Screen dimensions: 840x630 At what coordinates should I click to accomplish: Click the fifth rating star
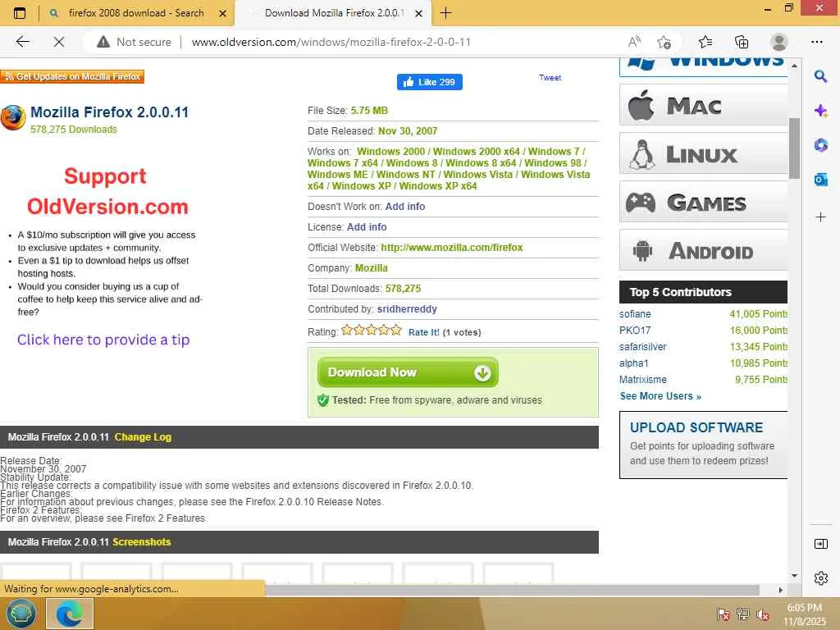[x=396, y=330]
